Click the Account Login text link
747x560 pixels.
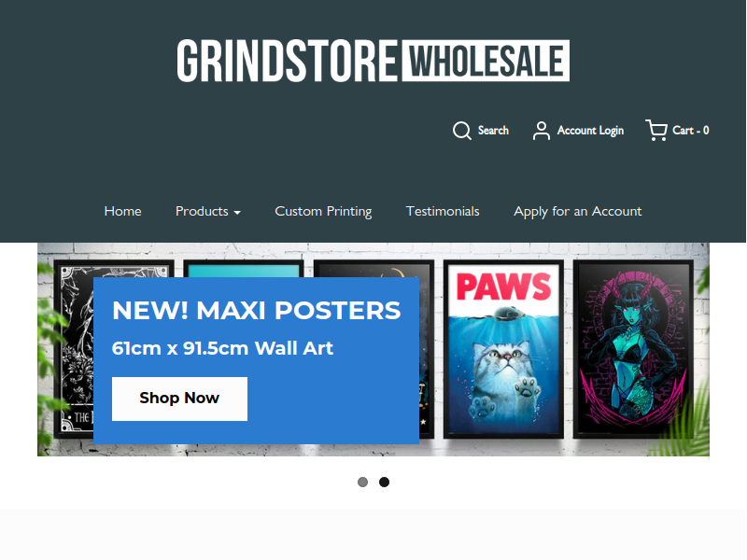(x=590, y=131)
